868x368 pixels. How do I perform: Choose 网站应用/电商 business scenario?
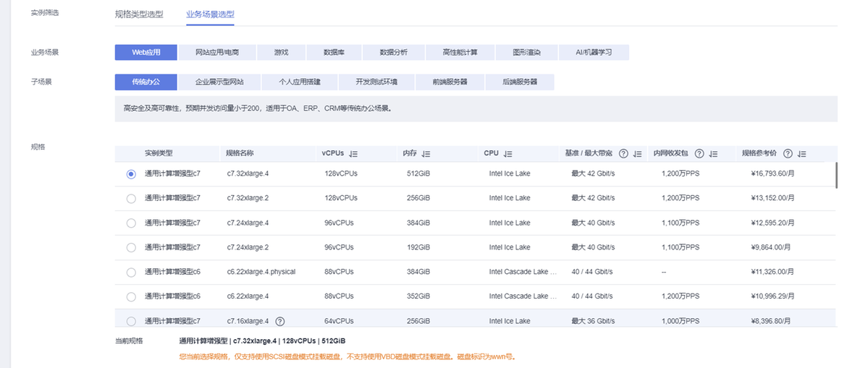coord(218,53)
